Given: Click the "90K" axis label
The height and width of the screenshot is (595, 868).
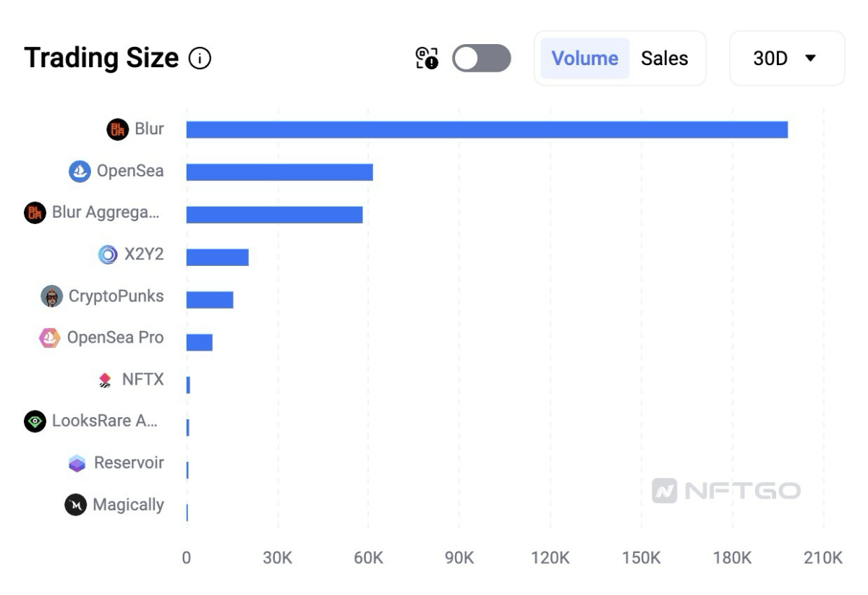Looking at the screenshot, I should coord(459,559).
